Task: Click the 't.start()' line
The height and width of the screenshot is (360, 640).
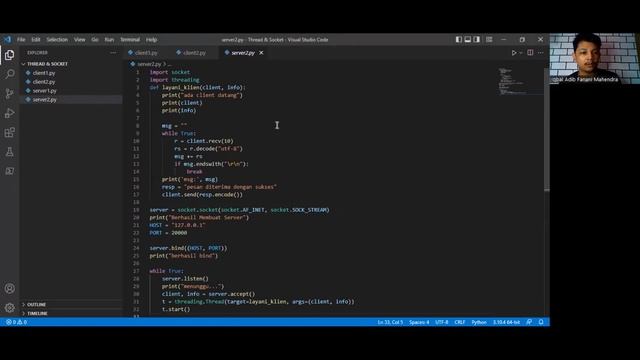Action: click(176, 309)
